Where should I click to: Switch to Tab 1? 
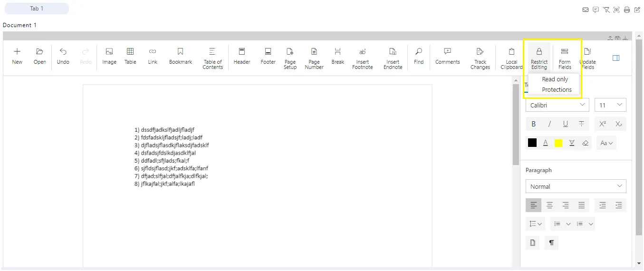(37, 9)
